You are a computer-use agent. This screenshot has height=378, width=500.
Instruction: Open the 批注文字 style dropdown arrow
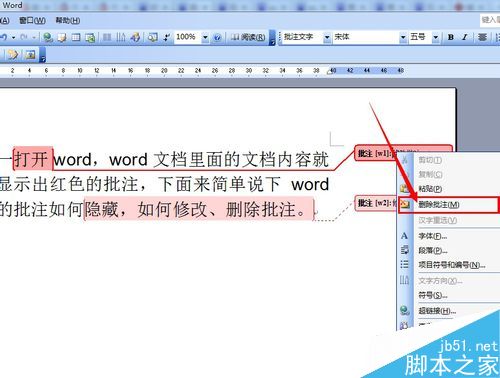pos(327,37)
